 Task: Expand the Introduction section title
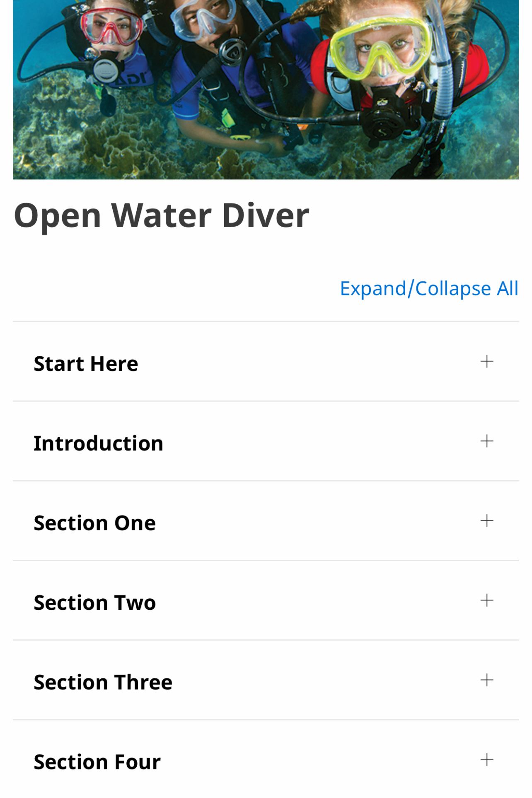pos(99,443)
